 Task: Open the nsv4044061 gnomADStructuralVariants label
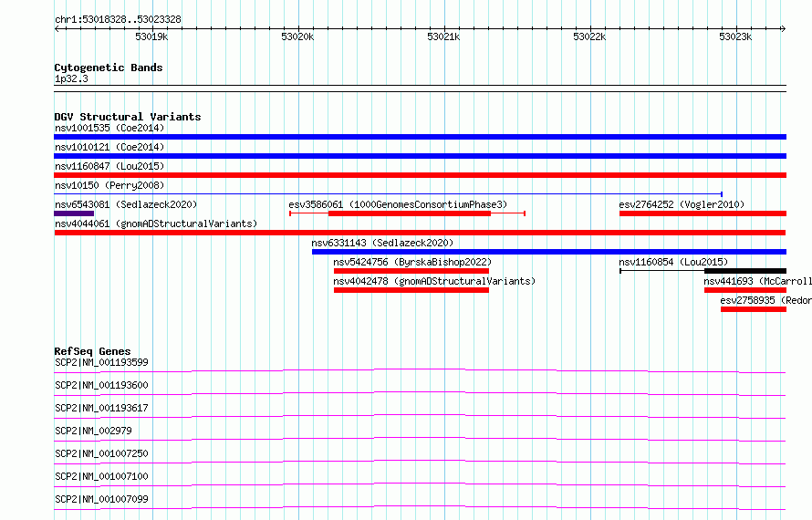click(156, 224)
